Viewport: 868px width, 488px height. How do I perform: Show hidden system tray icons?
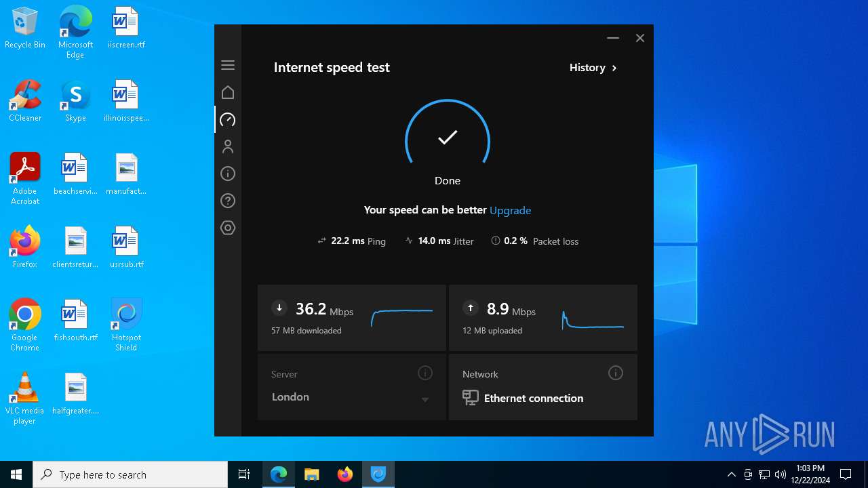(x=731, y=474)
